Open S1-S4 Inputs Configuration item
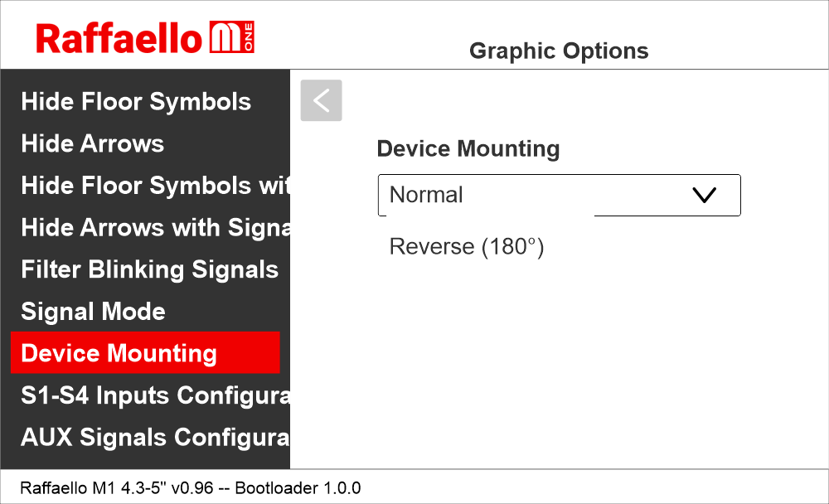829x504 pixels. pos(155,395)
